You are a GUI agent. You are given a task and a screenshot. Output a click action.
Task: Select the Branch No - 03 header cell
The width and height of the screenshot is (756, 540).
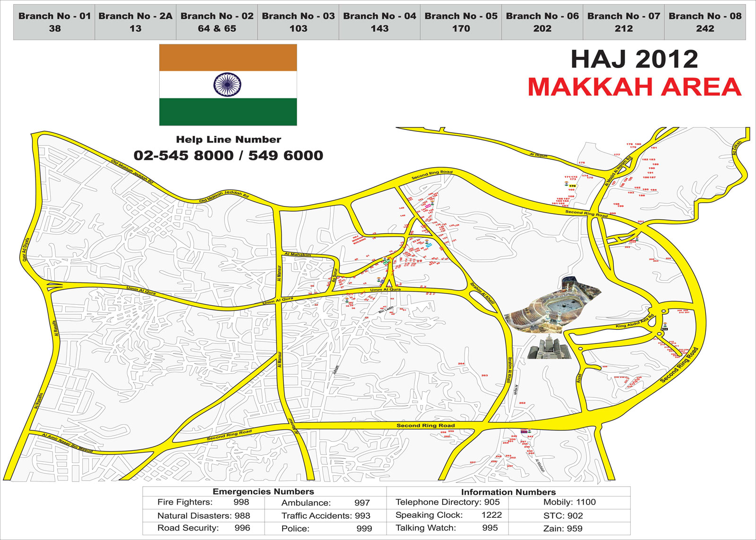coord(298,22)
